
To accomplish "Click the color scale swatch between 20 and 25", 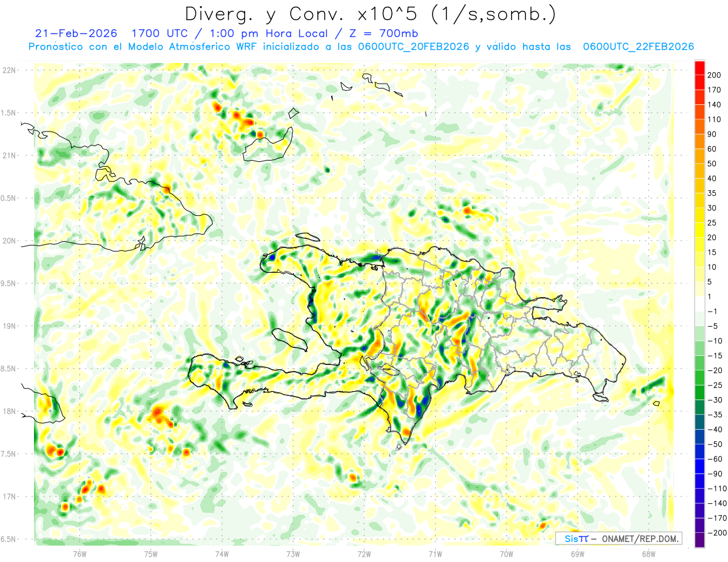I will tap(699, 230).
